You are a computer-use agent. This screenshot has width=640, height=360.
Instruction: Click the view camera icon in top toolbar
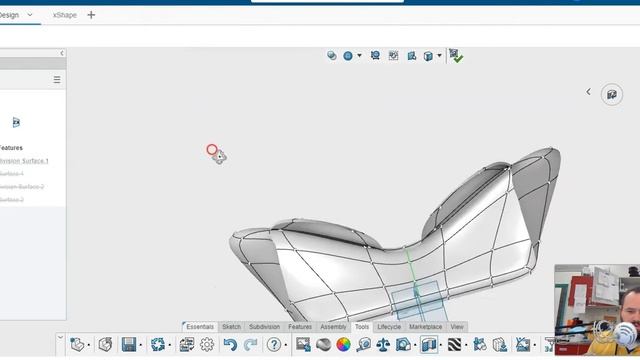coord(375,56)
